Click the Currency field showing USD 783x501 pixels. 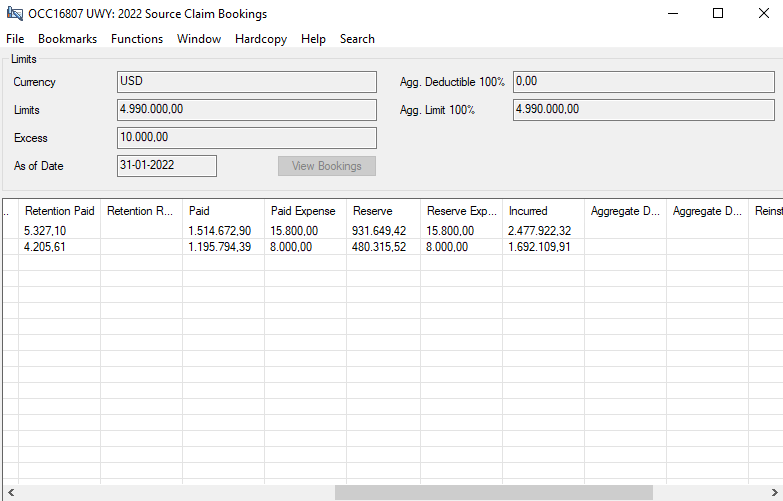pos(247,82)
